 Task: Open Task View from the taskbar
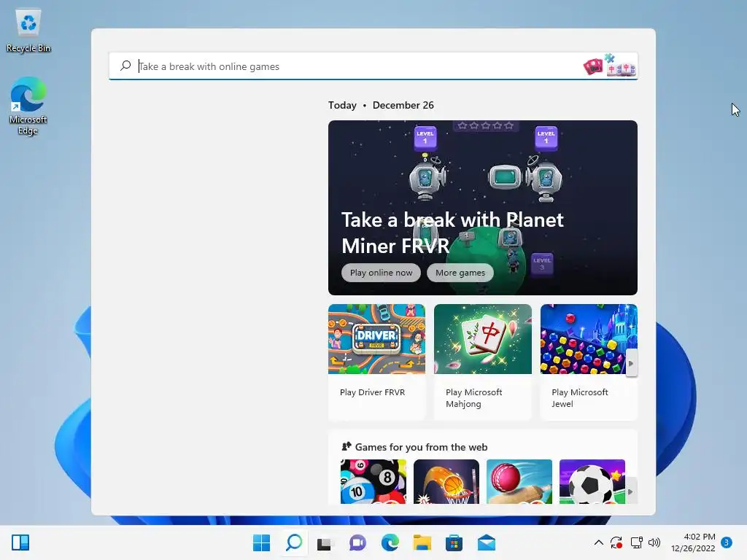325,542
